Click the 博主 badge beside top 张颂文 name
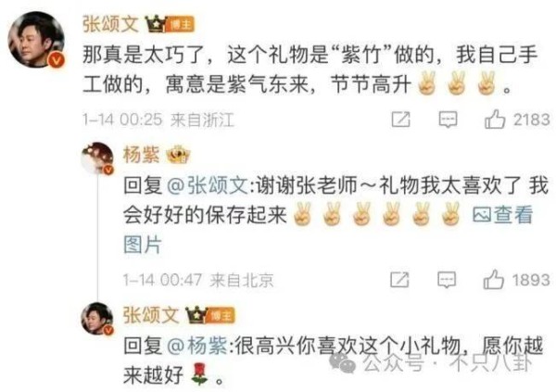The image size is (556, 392). tap(180, 24)
